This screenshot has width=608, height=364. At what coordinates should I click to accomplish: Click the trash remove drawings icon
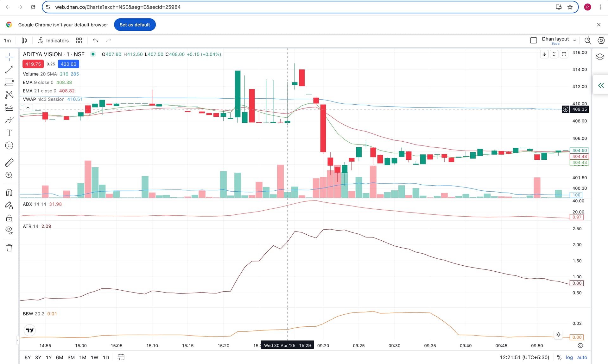tap(9, 248)
